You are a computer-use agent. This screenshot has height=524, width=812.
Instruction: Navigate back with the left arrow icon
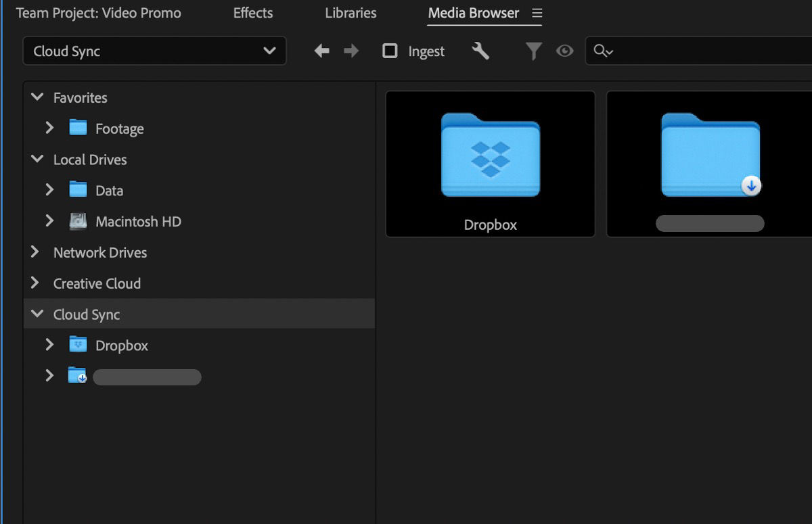(x=322, y=51)
